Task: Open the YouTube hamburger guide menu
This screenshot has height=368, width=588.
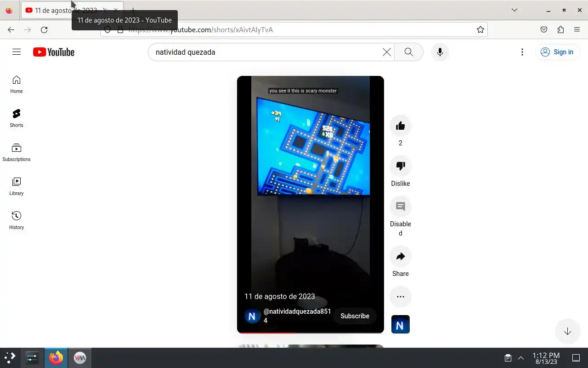Action: pyautogui.click(x=17, y=52)
